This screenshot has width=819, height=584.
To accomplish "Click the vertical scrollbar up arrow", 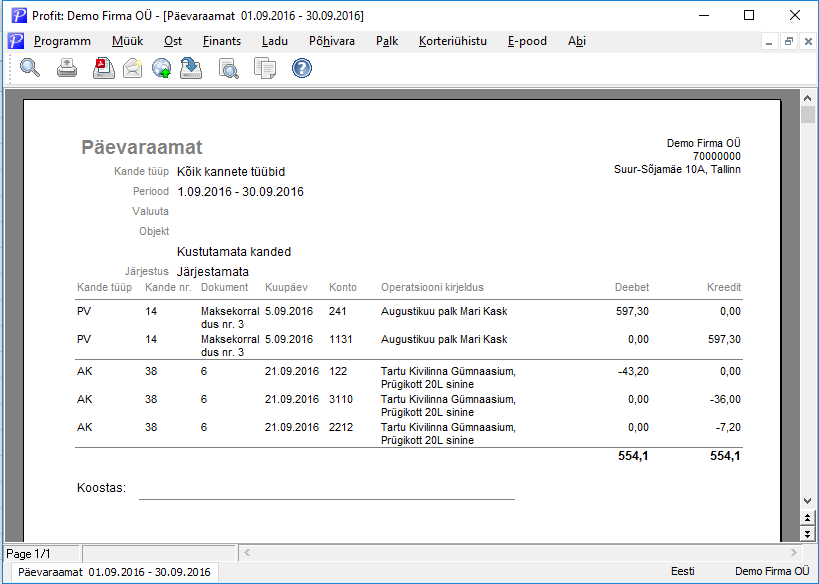I will coord(807,98).
